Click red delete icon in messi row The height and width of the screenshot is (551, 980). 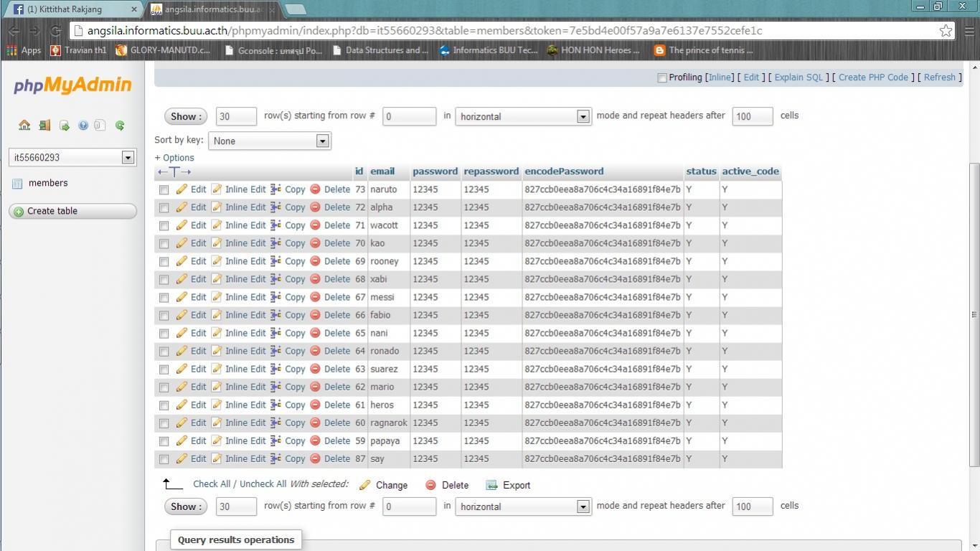tap(315, 297)
